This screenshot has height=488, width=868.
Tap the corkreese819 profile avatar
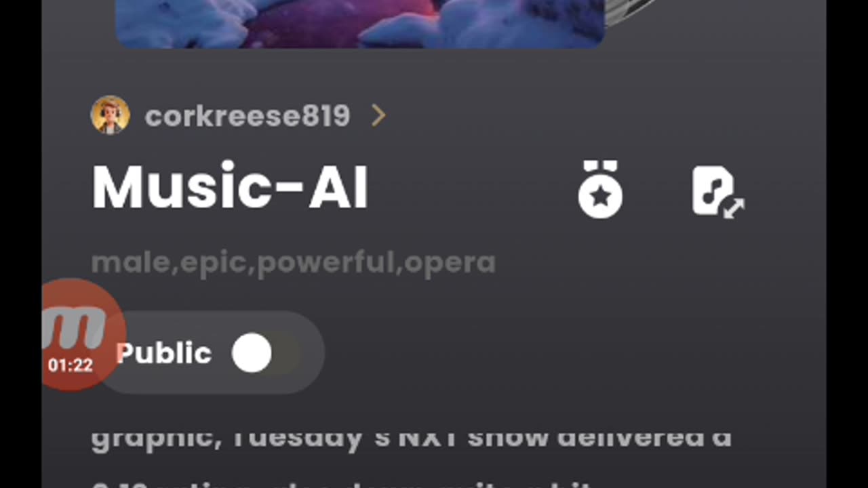(110, 115)
